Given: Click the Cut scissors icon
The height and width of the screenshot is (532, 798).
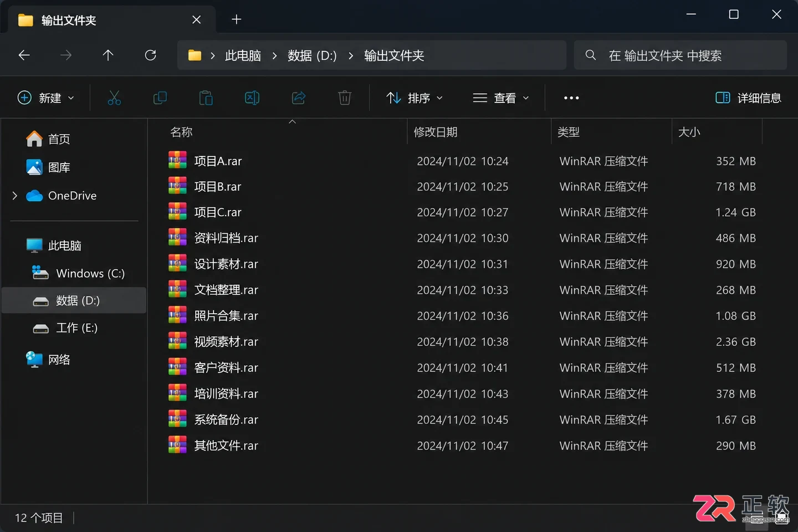Looking at the screenshot, I should pyautogui.click(x=114, y=98).
